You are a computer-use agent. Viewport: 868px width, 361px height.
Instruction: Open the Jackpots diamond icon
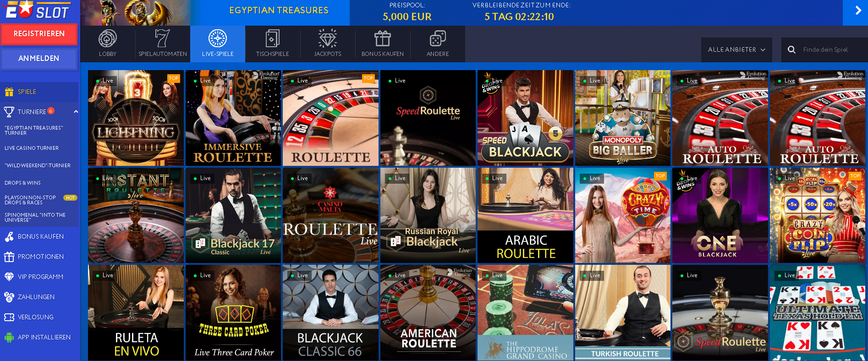pyautogui.click(x=327, y=38)
